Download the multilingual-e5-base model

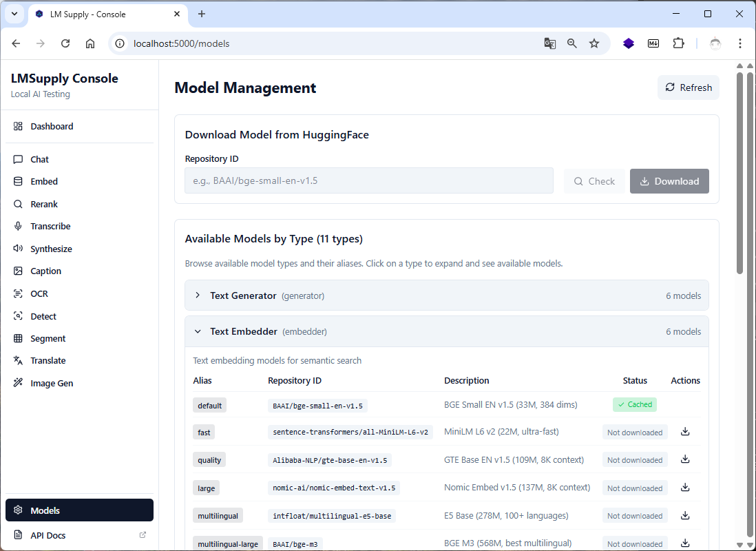coord(685,515)
